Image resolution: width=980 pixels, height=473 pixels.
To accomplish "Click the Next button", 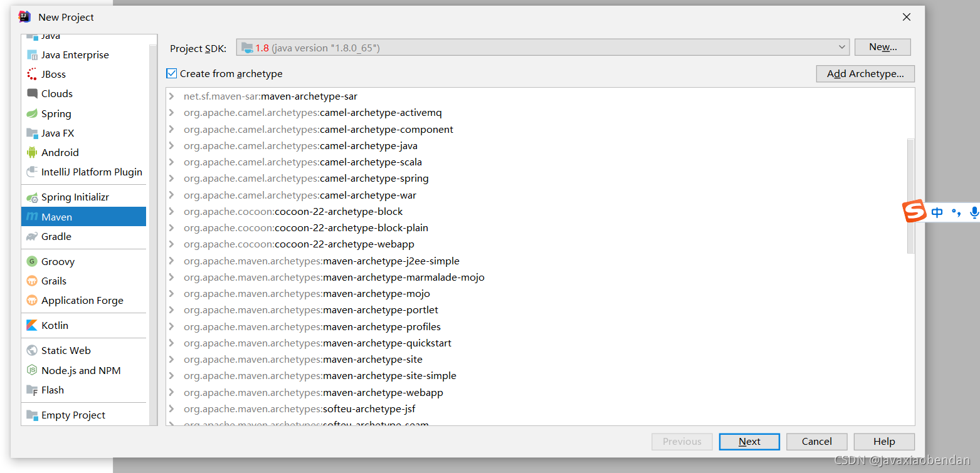I will [749, 442].
